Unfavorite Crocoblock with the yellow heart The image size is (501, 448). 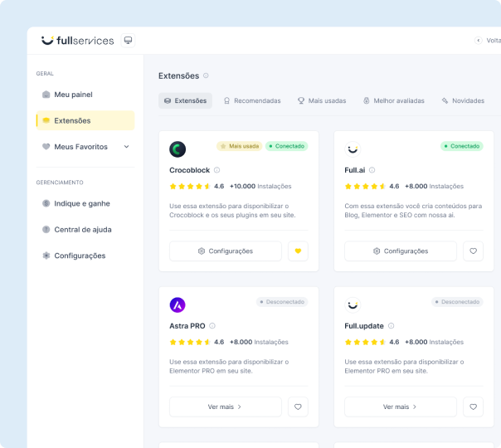coord(298,251)
